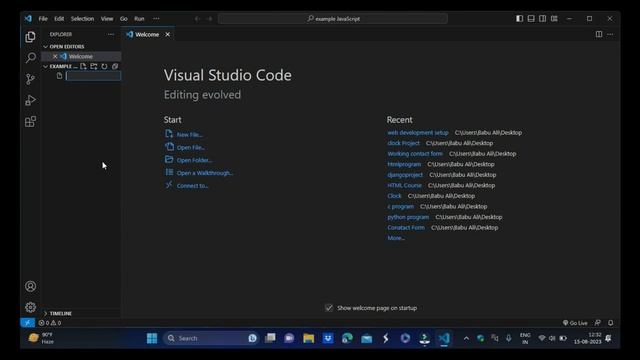Screen dimensions: 640x360
Task: Show hidden system tray icons chevron
Action: point(466,338)
